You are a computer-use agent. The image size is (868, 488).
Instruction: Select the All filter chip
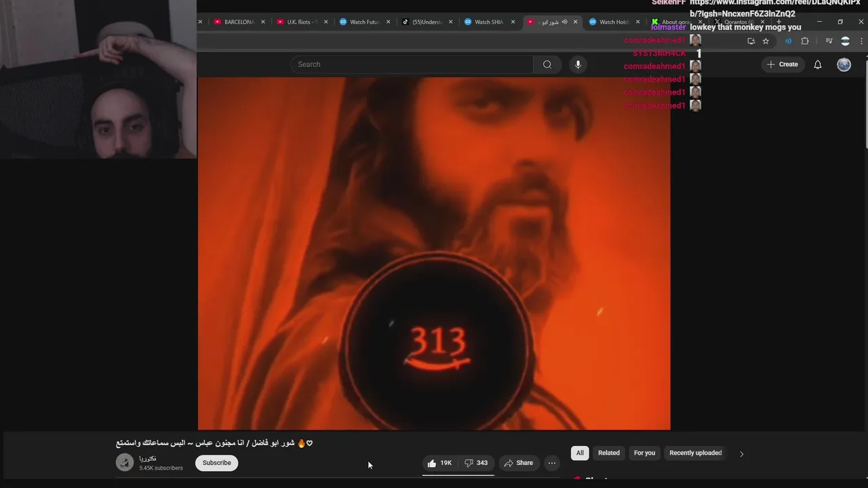click(580, 453)
